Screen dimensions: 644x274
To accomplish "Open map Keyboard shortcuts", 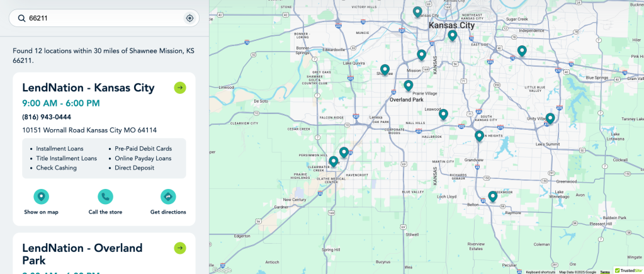I will (541, 272).
